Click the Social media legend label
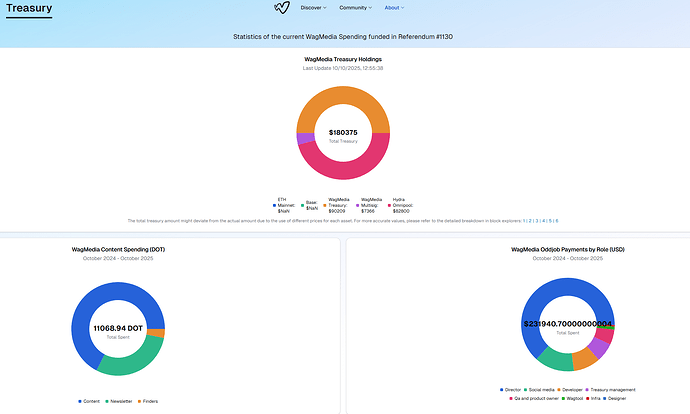Image resolution: width=690 pixels, height=414 pixels. 541,390
